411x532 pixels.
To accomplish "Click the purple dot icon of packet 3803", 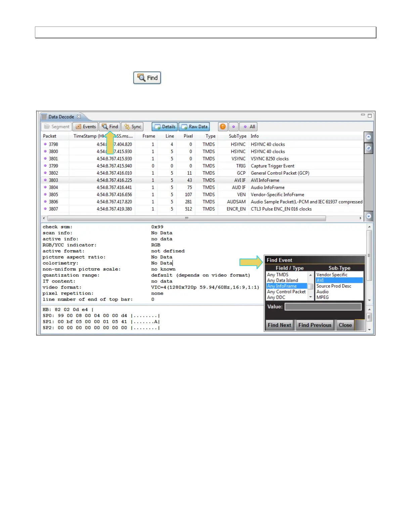I will [45, 180].
